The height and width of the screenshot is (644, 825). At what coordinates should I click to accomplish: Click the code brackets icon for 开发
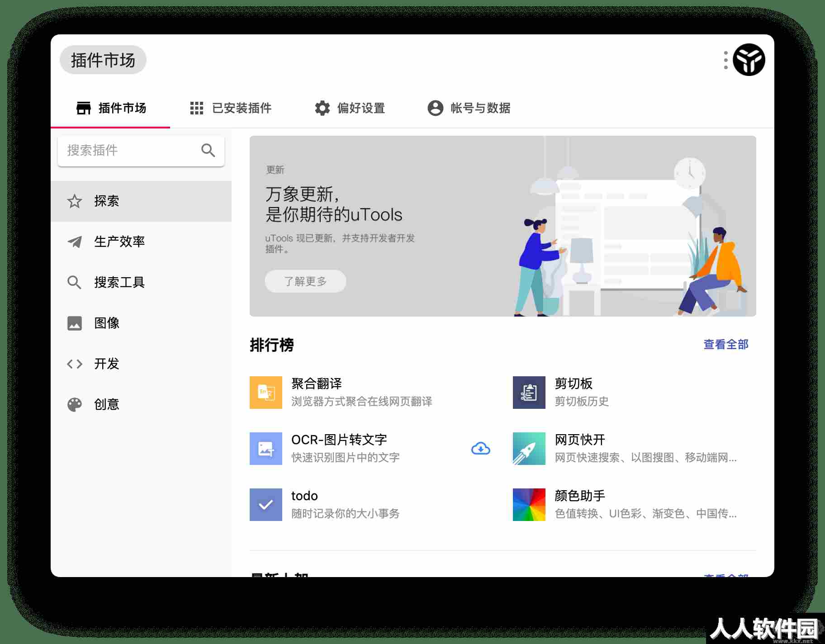pos(75,364)
